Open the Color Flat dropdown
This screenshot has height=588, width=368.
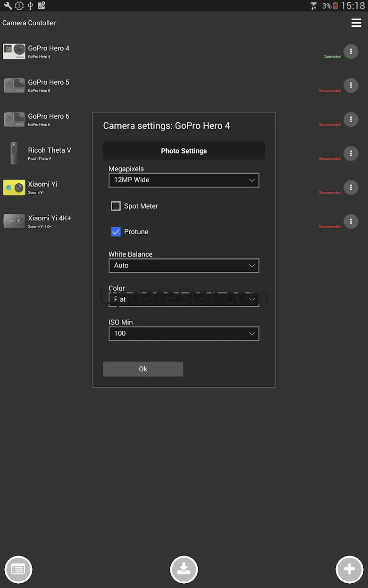pos(184,300)
